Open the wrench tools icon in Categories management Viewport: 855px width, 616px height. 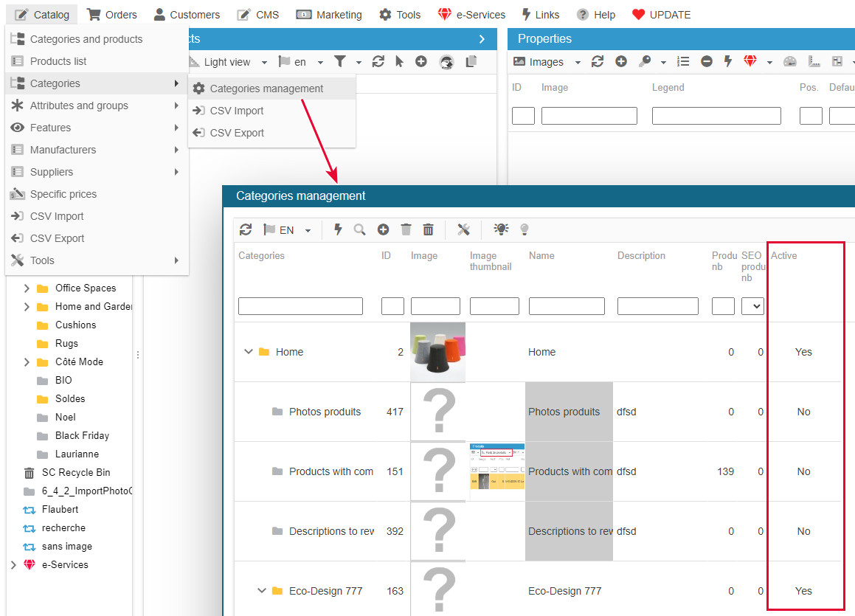click(x=463, y=230)
